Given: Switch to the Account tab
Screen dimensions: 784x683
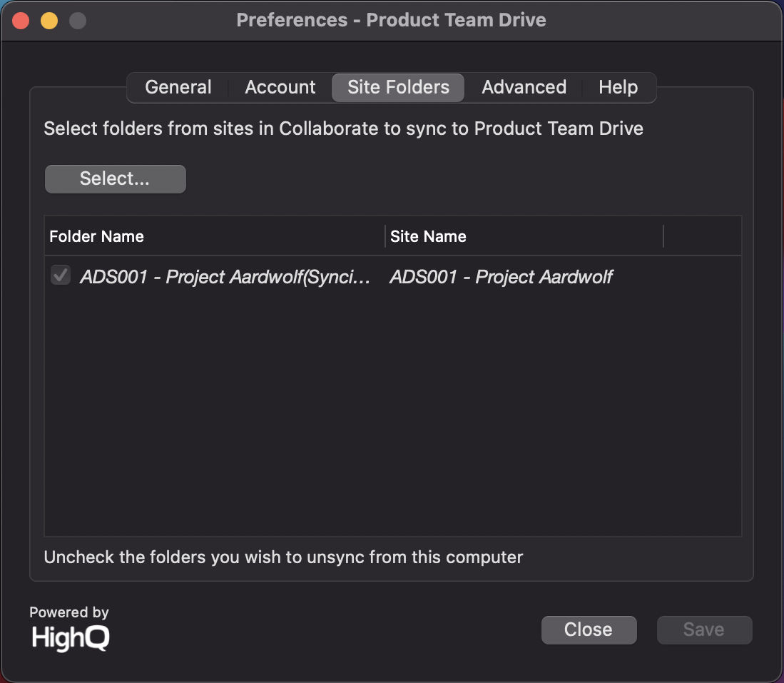Looking at the screenshot, I should (280, 88).
